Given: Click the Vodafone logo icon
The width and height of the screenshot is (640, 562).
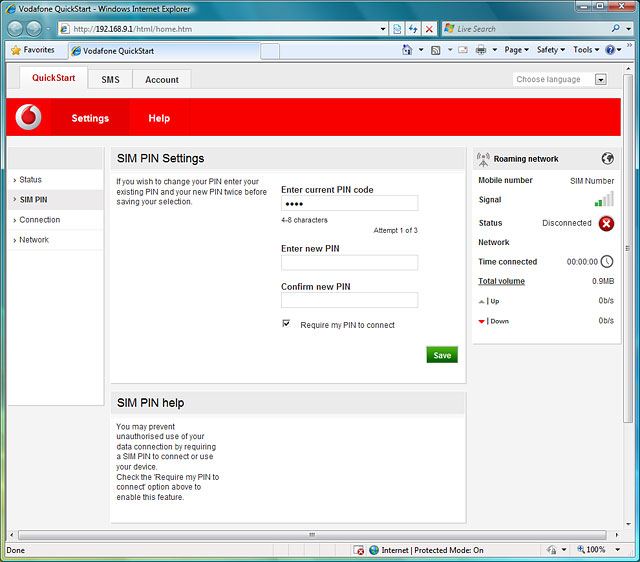Looking at the screenshot, I should (30, 118).
